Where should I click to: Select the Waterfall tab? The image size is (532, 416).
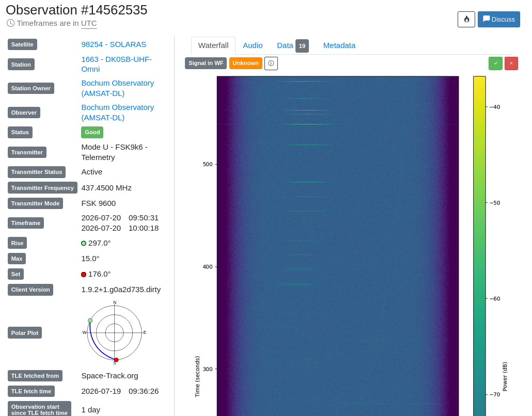click(213, 45)
